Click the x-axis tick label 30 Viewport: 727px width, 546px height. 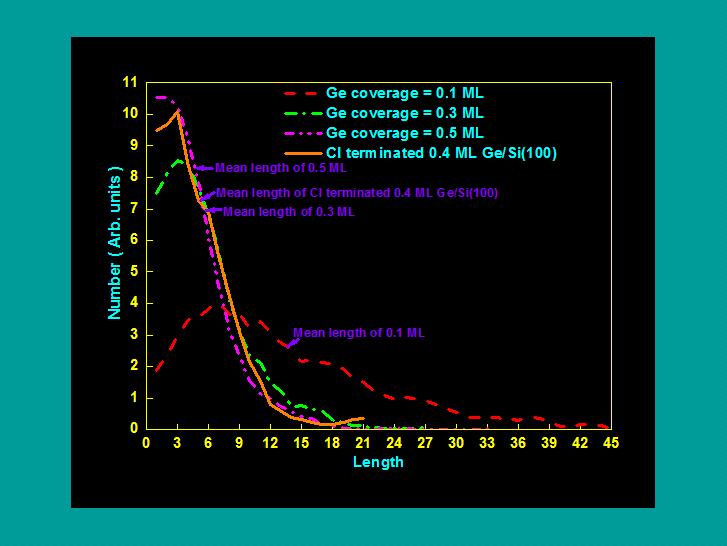click(x=455, y=444)
